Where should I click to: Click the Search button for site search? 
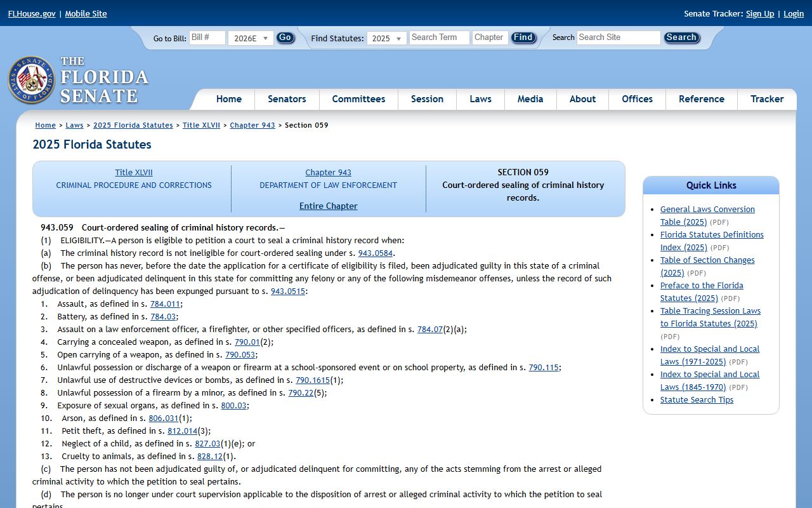(682, 37)
